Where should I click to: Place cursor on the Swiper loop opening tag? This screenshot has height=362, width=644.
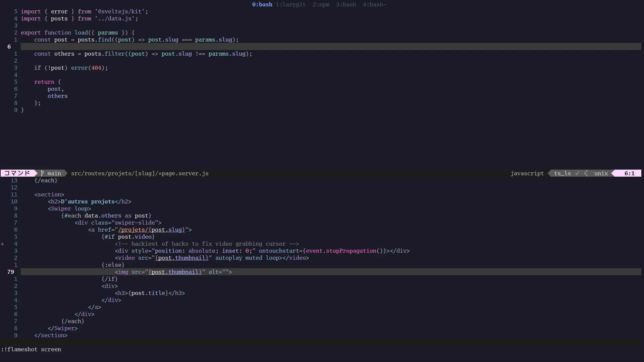[x=69, y=208]
